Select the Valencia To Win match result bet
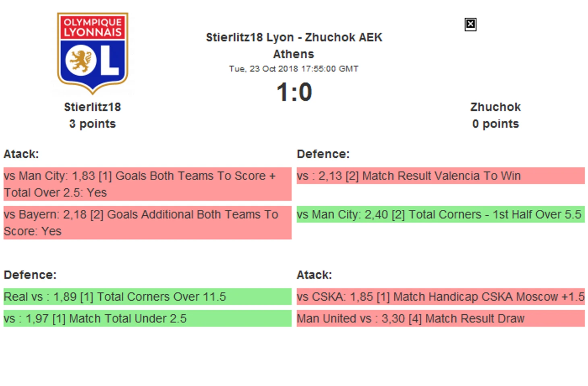 [x=441, y=176]
